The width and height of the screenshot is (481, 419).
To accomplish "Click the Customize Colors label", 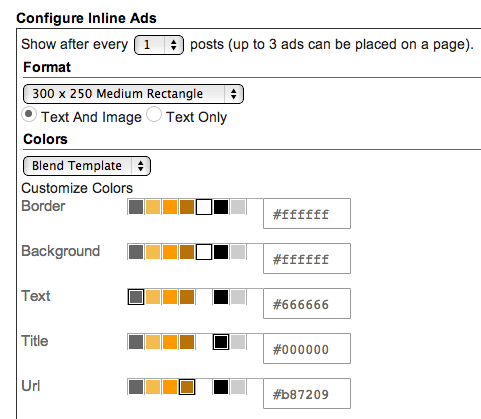I will pyautogui.click(x=77, y=188).
